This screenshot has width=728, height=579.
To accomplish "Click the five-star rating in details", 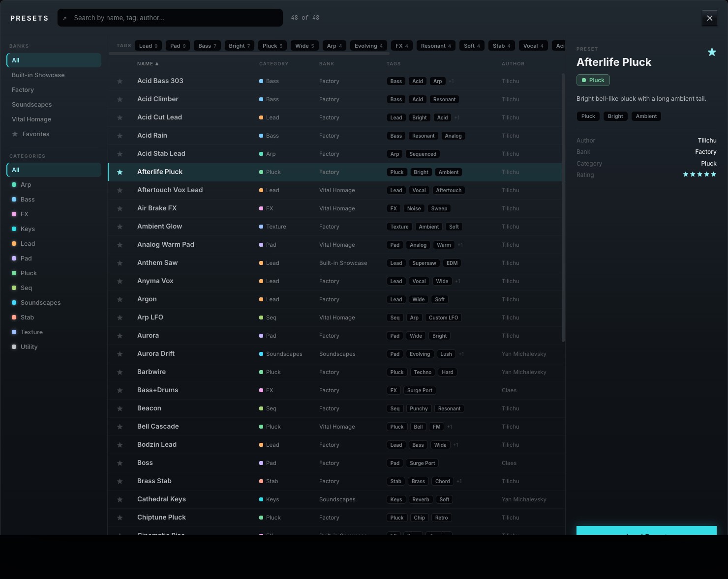I will tap(699, 174).
